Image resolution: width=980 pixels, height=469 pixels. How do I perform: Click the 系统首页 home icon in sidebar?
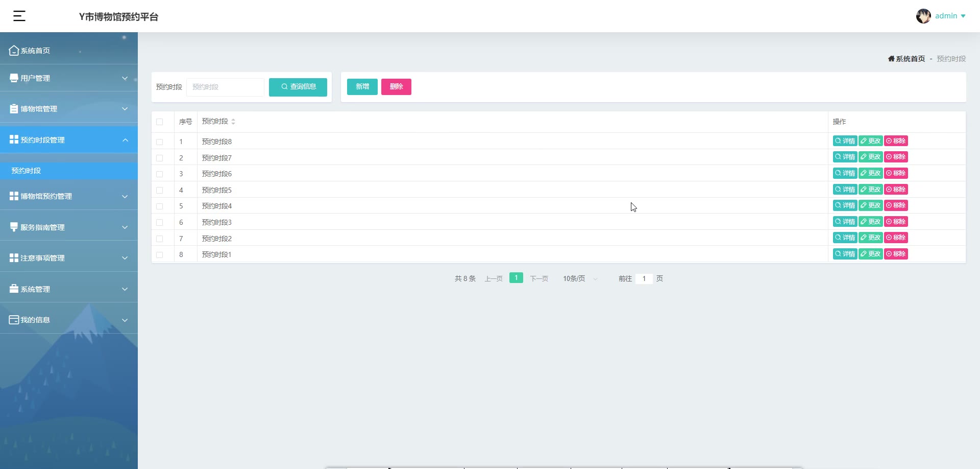tap(14, 50)
